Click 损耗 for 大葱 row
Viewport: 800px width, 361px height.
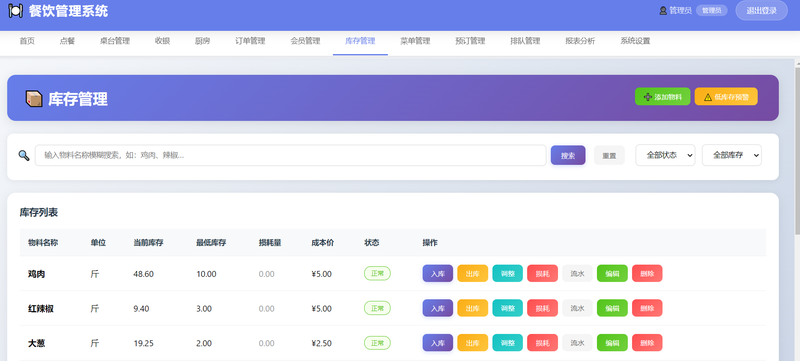(542, 343)
